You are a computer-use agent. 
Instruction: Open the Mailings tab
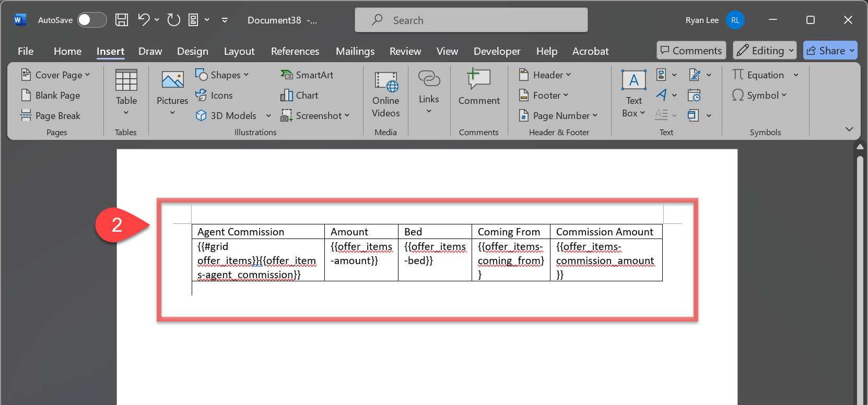coord(355,51)
